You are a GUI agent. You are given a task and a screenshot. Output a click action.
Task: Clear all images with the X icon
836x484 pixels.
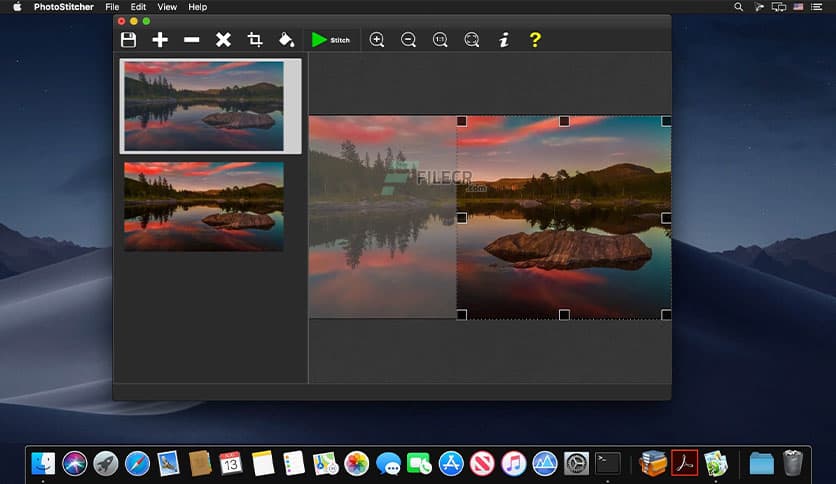[x=223, y=40]
